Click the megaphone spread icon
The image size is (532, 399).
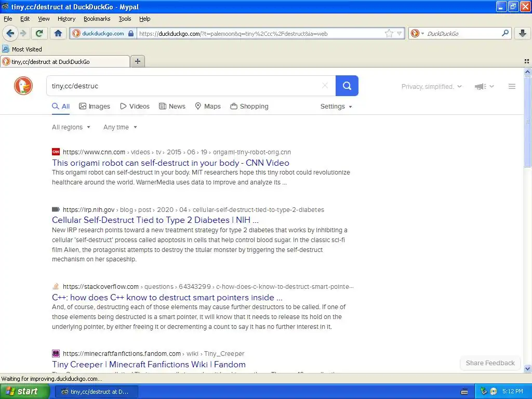tap(480, 87)
